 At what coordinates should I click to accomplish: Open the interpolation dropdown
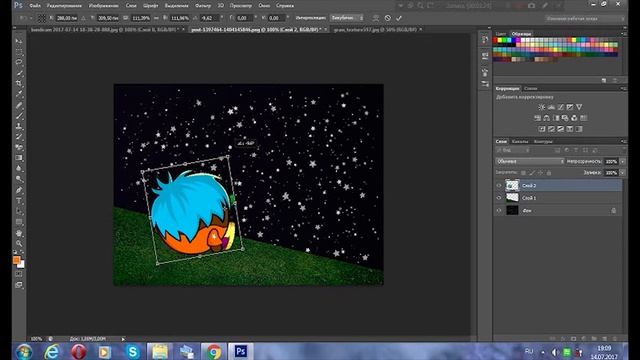[x=347, y=18]
